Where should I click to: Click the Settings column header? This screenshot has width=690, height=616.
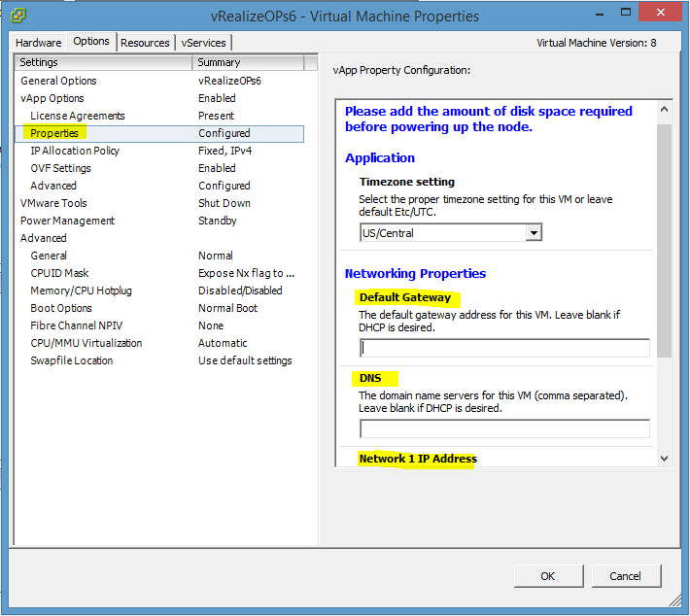tap(103, 62)
